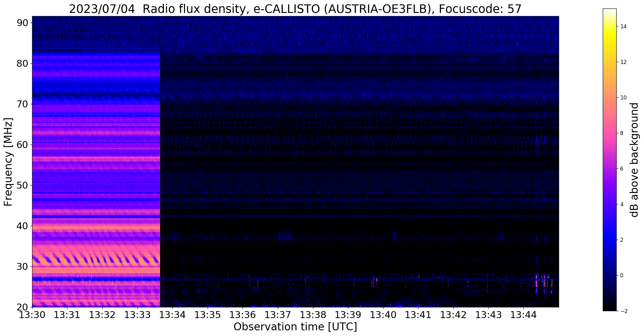Viewport: 644px width, 336px height.
Task: Click the 40 MHz frequency tick label
Action: [x=22, y=226]
